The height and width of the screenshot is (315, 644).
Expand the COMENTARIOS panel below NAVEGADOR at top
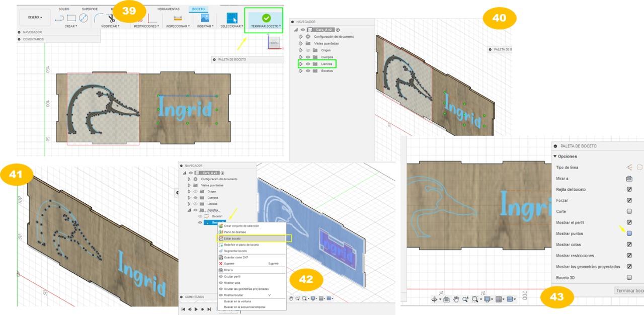click(x=20, y=39)
